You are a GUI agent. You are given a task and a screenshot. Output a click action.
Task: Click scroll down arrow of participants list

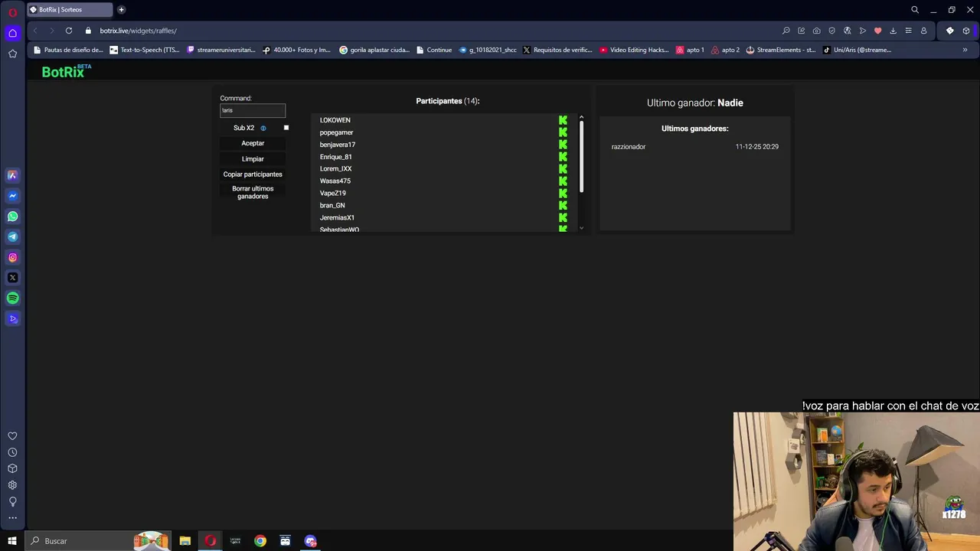point(581,228)
